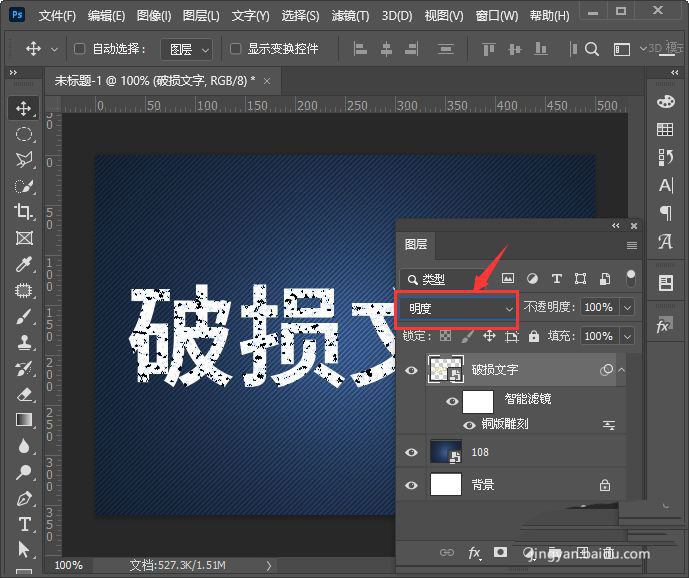Switch to the 未标题-1 document tab
Image resolution: width=689 pixels, height=578 pixels.
pyautogui.click(x=155, y=80)
